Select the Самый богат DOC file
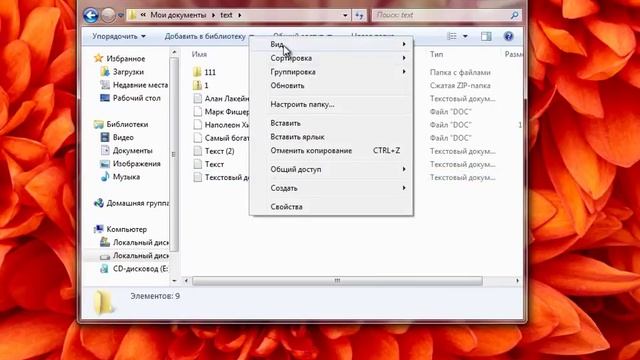The height and width of the screenshot is (360, 640). [227, 138]
